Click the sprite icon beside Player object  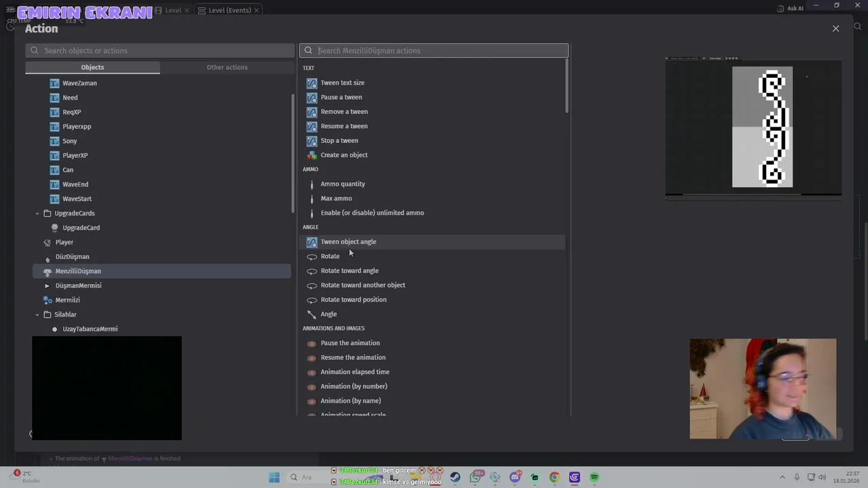[x=47, y=242]
